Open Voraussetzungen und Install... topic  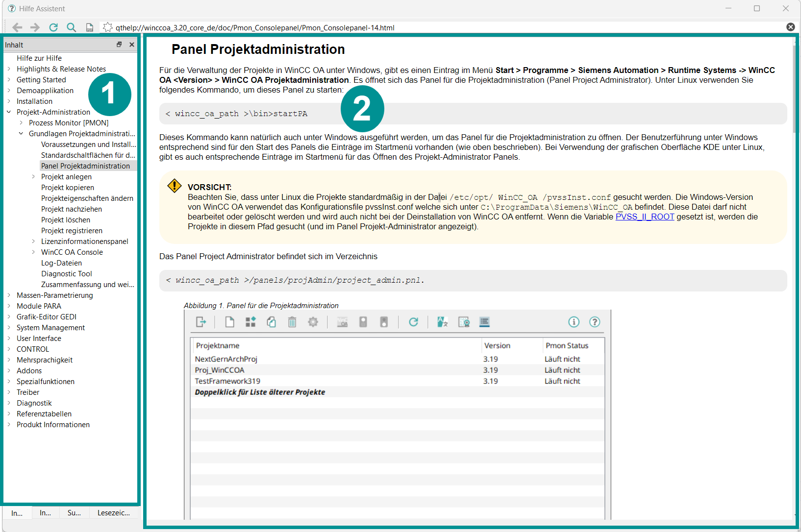[x=88, y=145]
